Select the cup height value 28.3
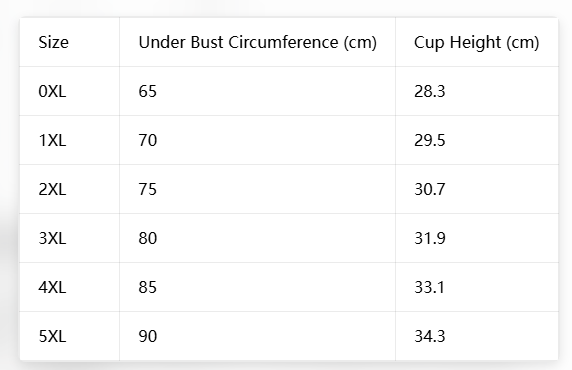Screen dimensions: 572x370 coord(429,91)
